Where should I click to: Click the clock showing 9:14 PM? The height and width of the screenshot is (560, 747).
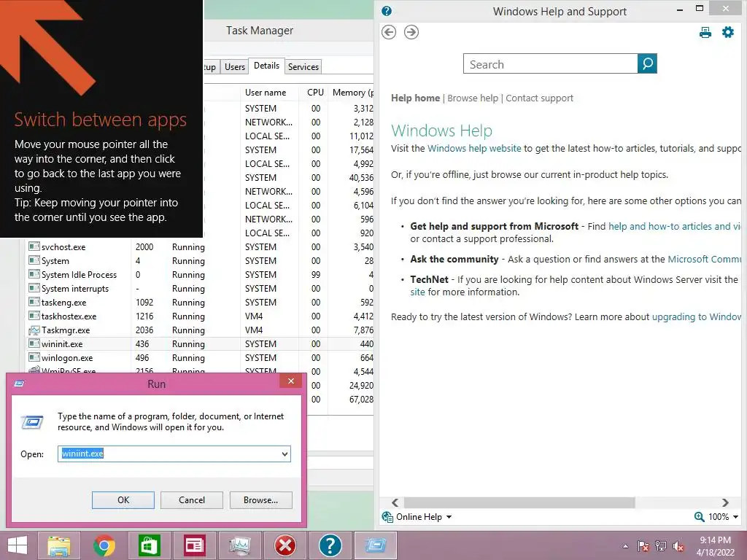715,540
